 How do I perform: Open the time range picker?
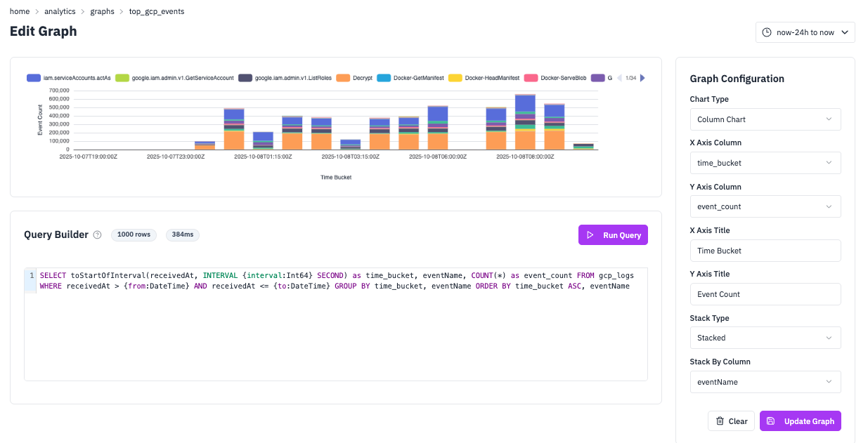(x=805, y=32)
